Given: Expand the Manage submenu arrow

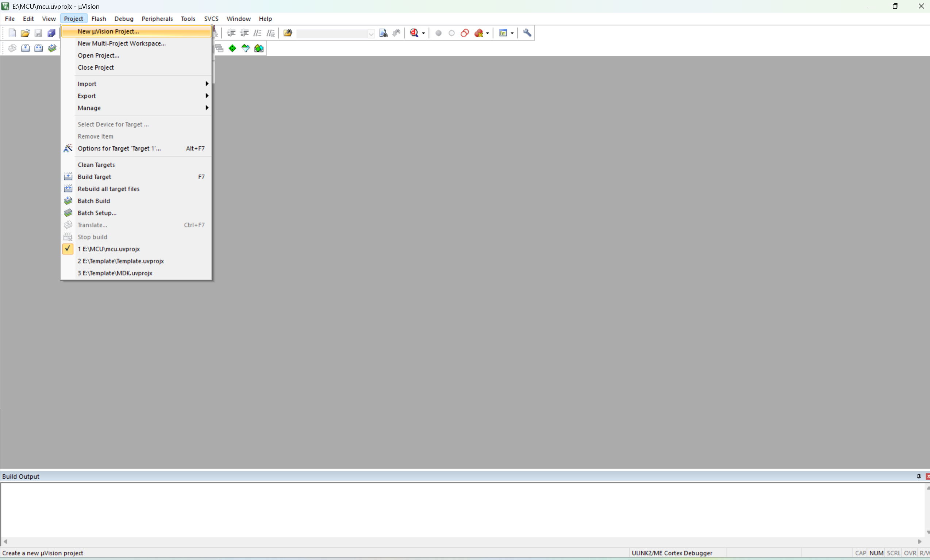Looking at the screenshot, I should click(x=207, y=108).
